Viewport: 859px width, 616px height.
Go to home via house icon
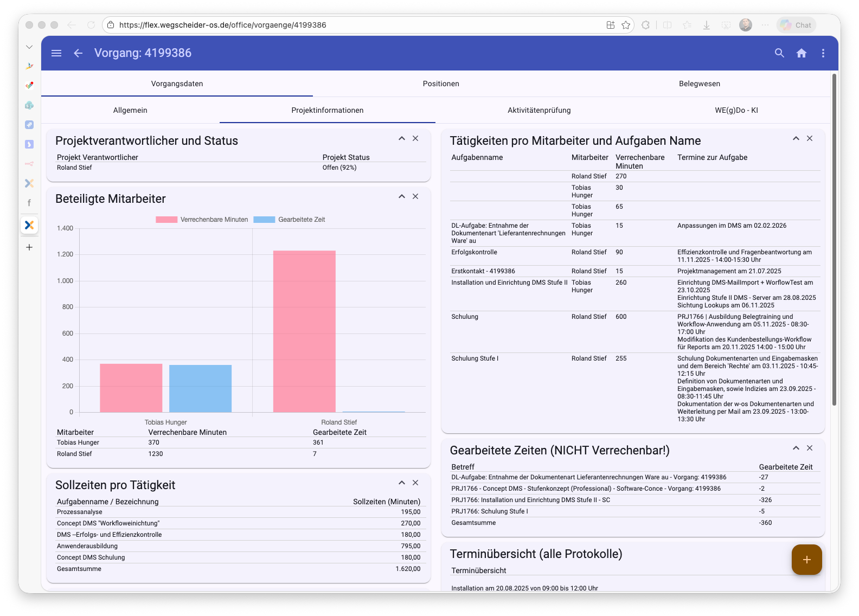click(802, 53)
